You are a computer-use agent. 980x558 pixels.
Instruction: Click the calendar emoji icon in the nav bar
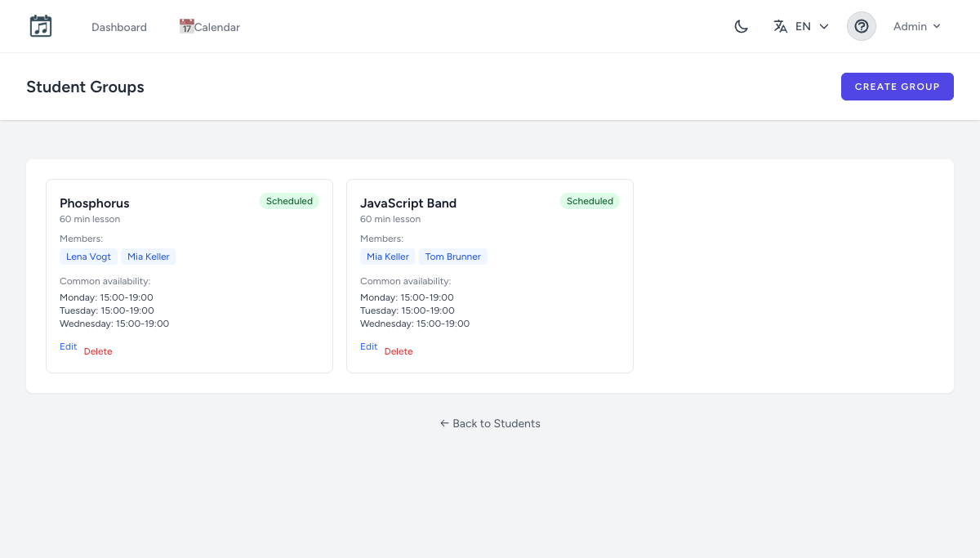tap(186, 26)
